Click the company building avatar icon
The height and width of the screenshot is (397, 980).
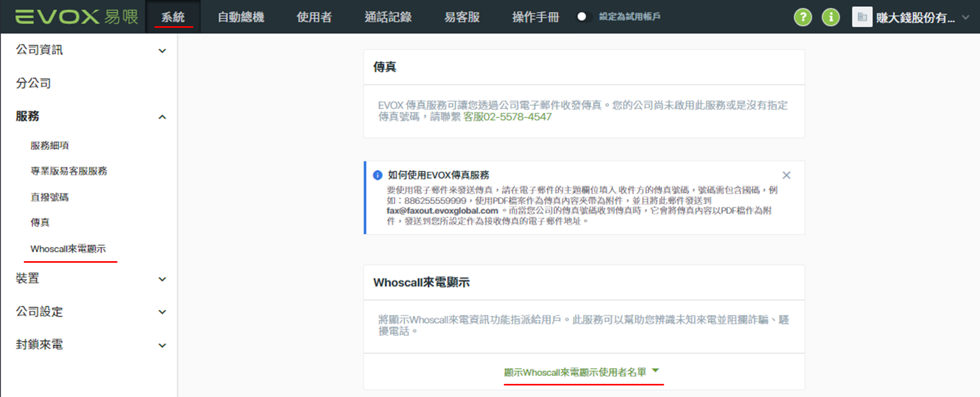pos(862,17)
